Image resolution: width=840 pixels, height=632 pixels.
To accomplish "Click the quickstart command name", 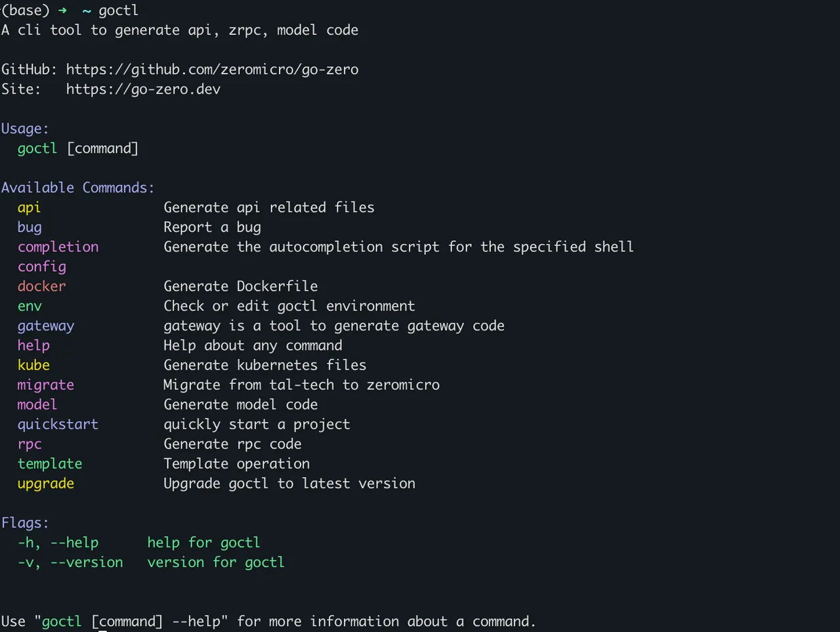I will pyautogui.click(x=58, y=425).
